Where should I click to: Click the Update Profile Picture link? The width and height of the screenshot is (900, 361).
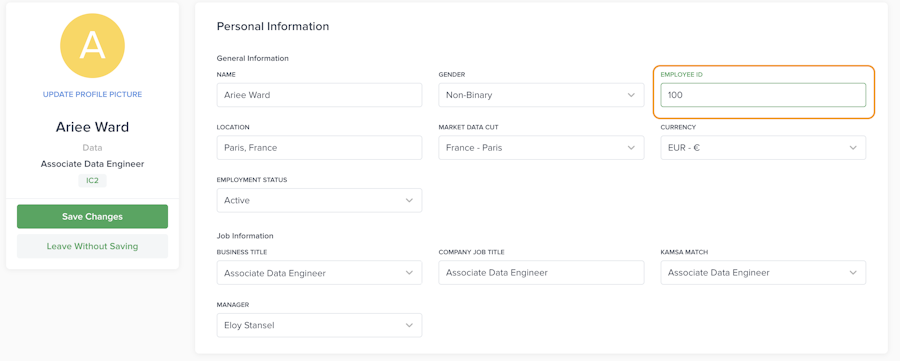[x=92, y=94]
